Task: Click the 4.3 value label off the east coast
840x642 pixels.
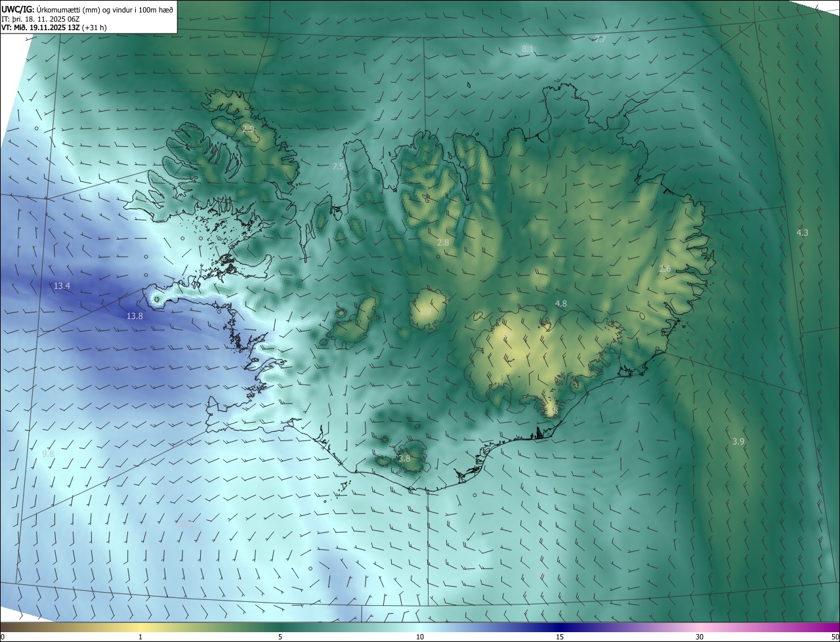Action: coord(802,233)
